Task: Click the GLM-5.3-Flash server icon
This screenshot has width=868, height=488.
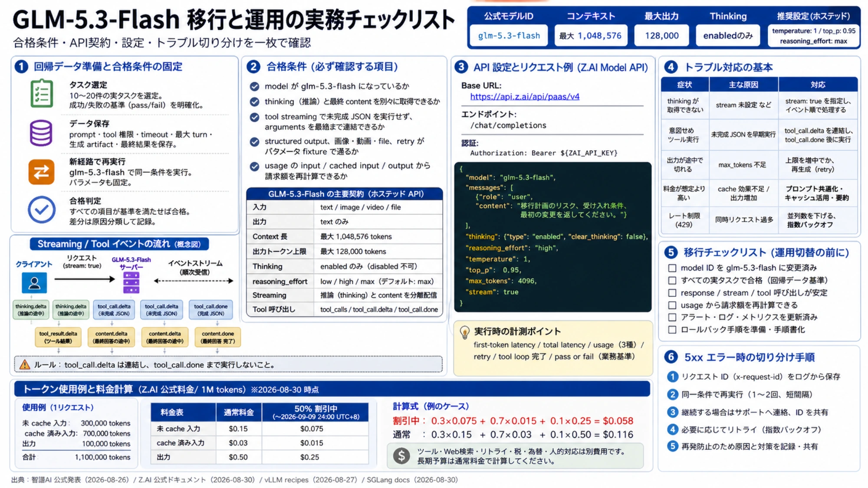Action: pos(131,282)
